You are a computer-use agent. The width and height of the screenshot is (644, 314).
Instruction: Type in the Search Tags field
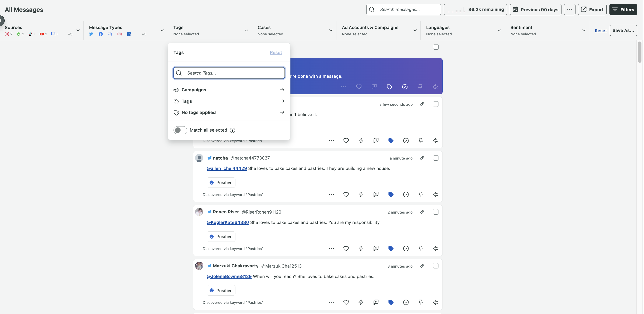[x=229, y=73]
